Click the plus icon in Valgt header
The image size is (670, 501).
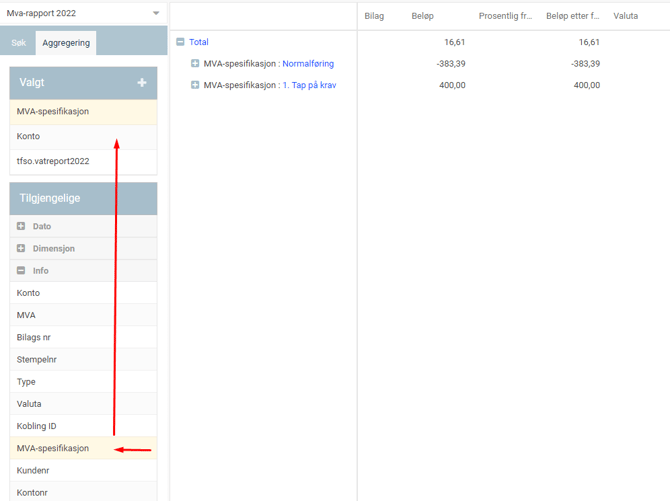click(142, 83)
